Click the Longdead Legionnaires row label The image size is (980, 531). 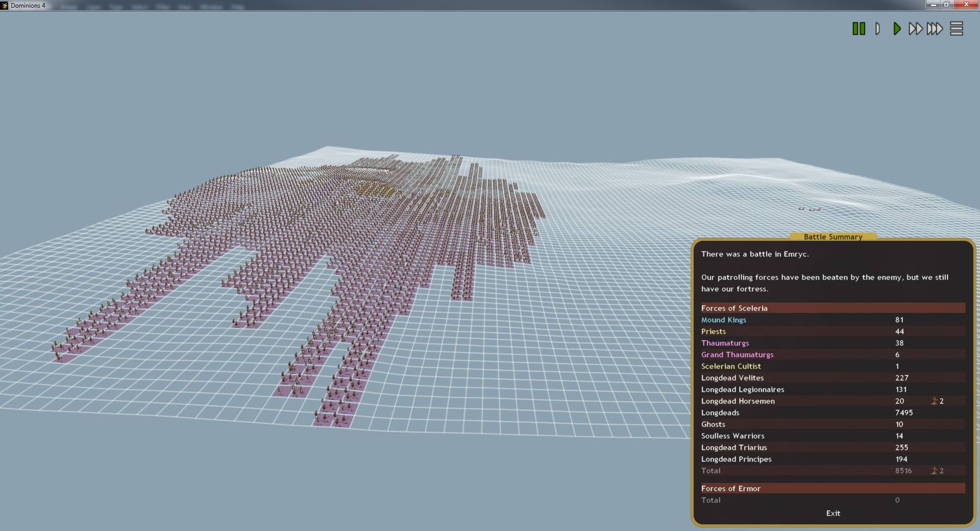743,389
